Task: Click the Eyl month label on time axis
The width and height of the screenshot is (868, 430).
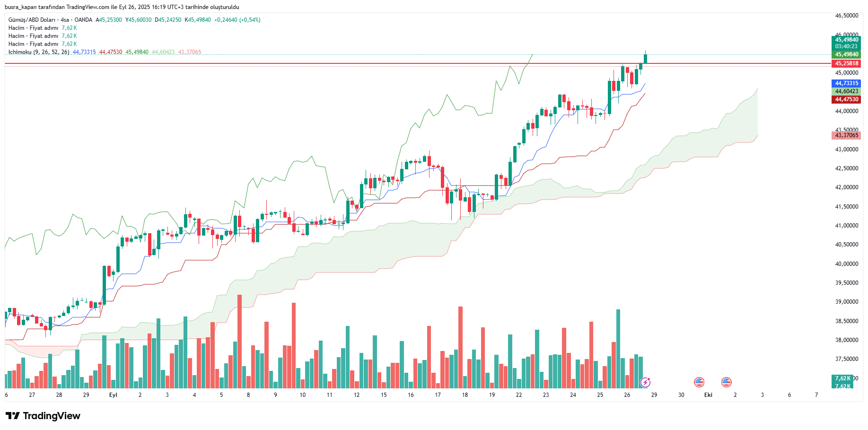Action: pos(113,395)
